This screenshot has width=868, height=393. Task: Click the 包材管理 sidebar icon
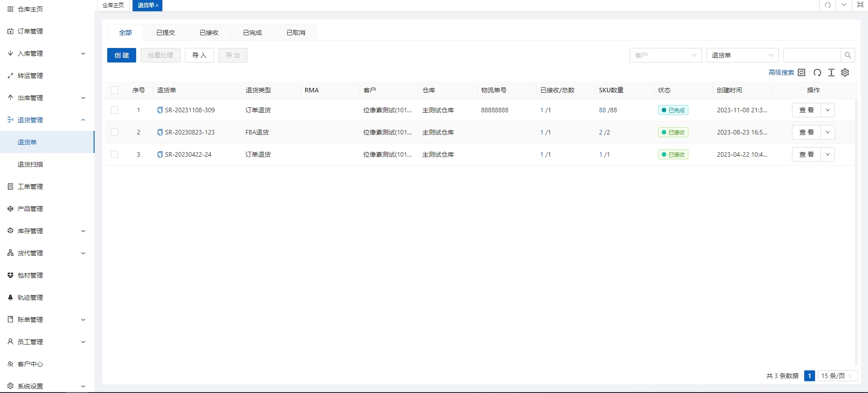[x=10, y=275]
